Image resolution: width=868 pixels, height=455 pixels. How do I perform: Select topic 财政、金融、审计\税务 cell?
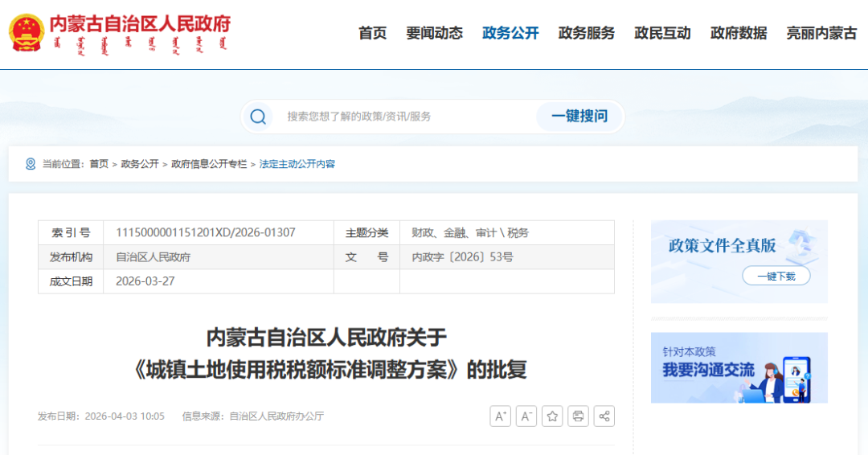tap(470, 232)
